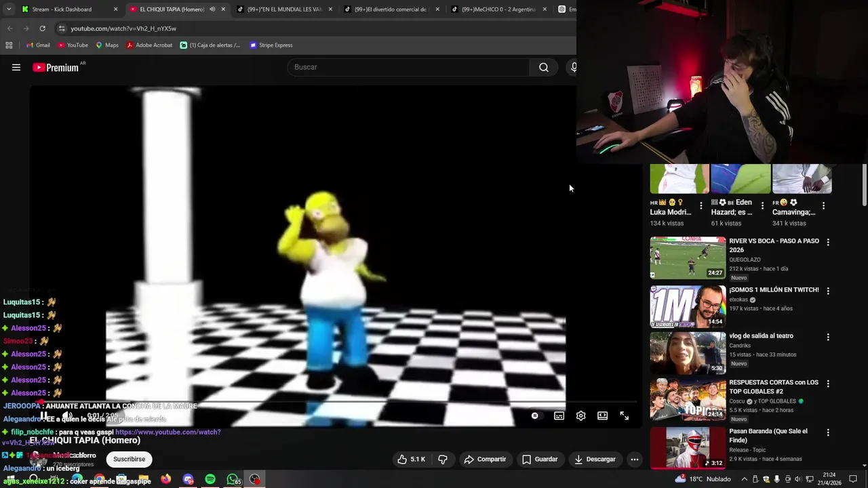Viewport: 868px width, 488px height.
Task: Click the Compartir share button
Action: click(485, 459)
